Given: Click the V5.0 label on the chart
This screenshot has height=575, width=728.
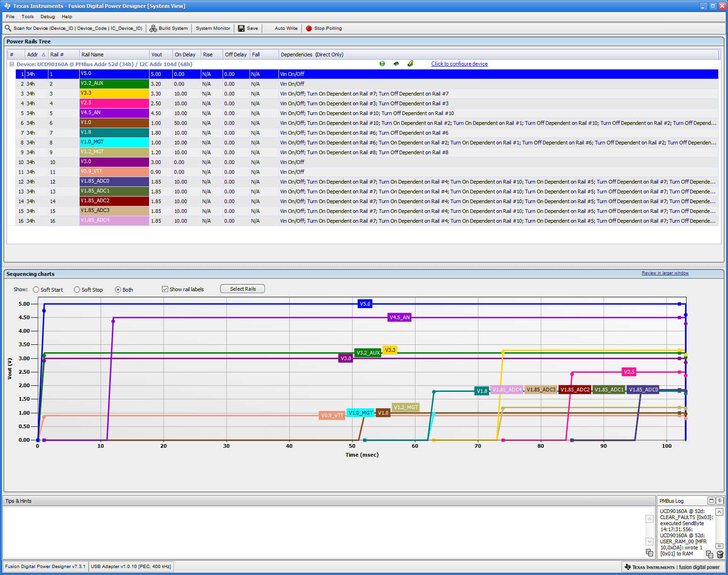Looking at the screenshot, I should tap(365, 304).
